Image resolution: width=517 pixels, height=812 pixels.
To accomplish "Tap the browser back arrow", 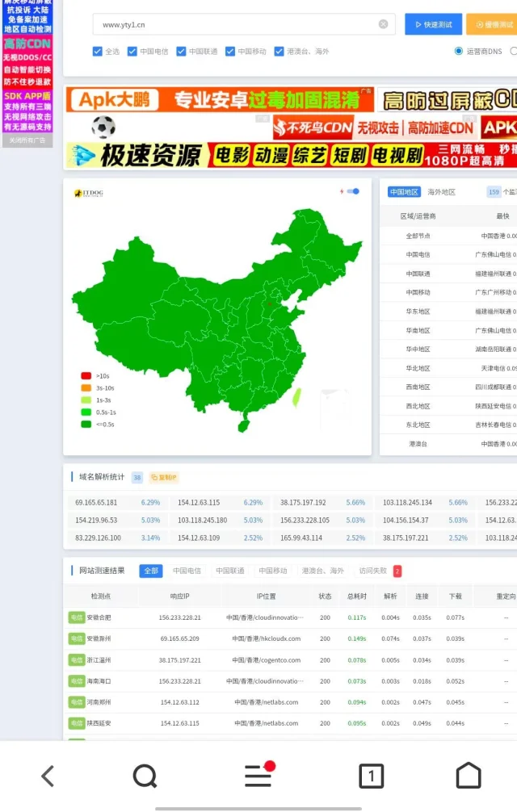I will point(48,776).
